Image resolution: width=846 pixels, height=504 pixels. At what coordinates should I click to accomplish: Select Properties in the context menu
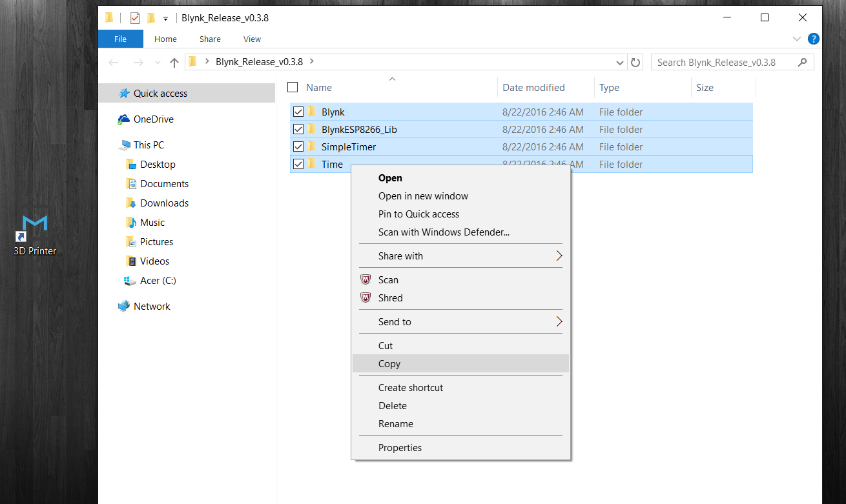400,448
